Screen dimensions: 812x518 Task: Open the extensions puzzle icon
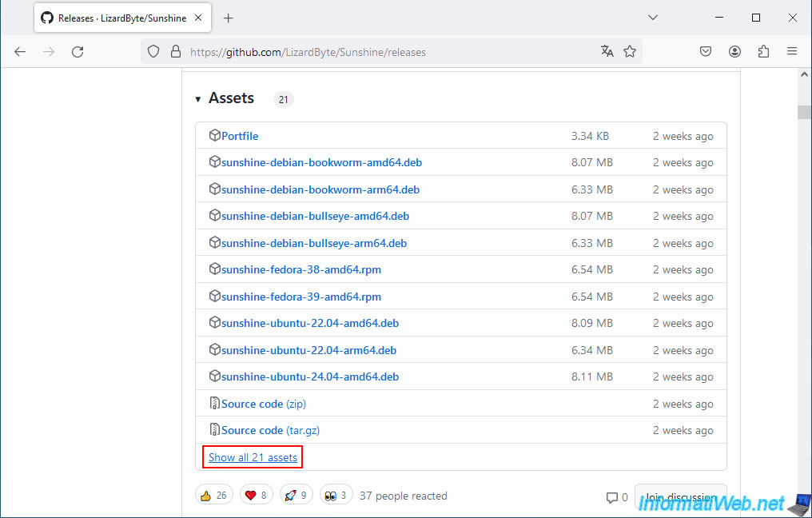pyautogui.click(x=763, y=52)
